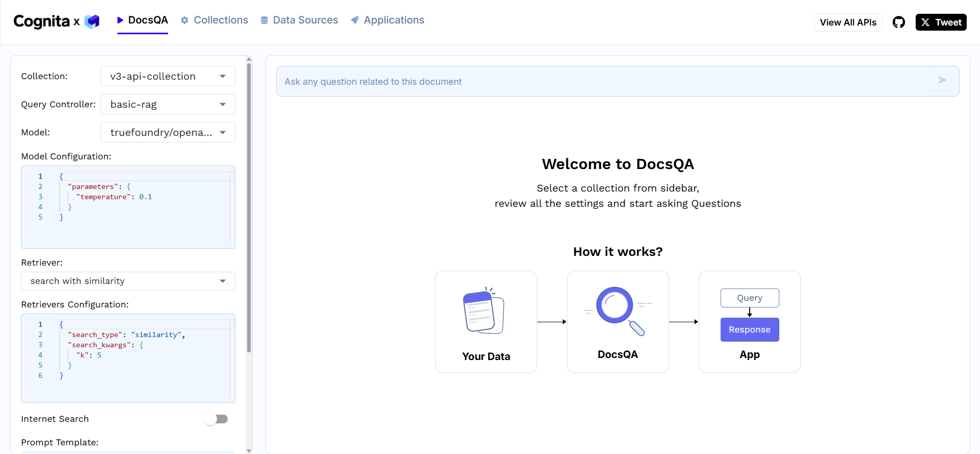This screenshot has height=454, width=980.
Task: Click the Welcome to DocsQA heading
Action: point(618,164)
